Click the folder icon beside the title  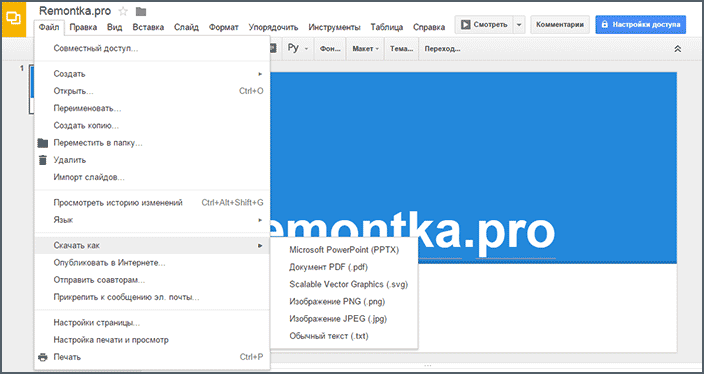141,11
